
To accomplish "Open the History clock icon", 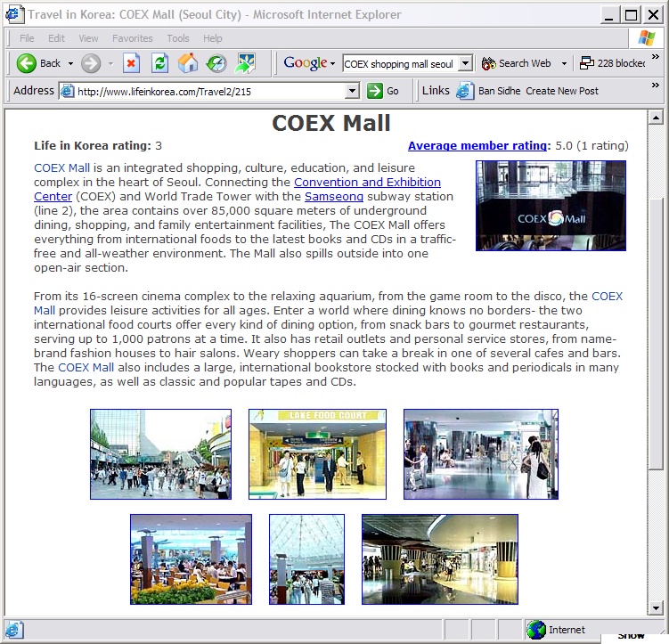I will pos(216,63).
